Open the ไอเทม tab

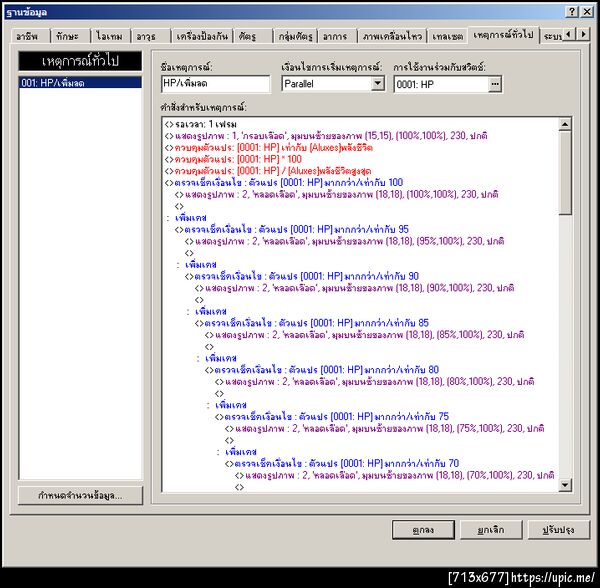pos(110,36)
